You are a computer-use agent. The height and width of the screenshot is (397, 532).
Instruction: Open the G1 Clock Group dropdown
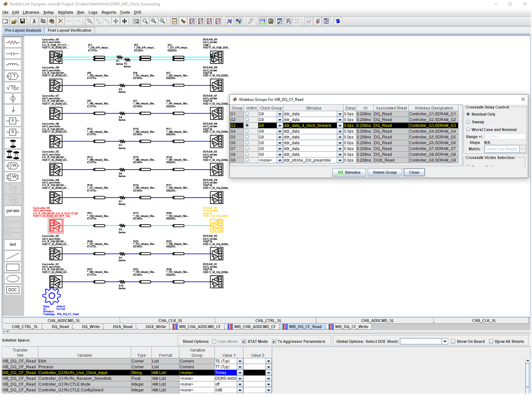(x=279, y=114)
